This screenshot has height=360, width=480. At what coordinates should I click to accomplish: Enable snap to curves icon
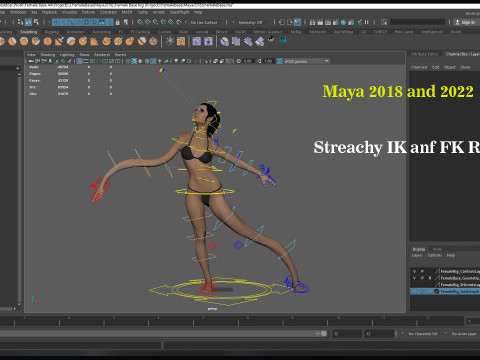pos(148,22)
